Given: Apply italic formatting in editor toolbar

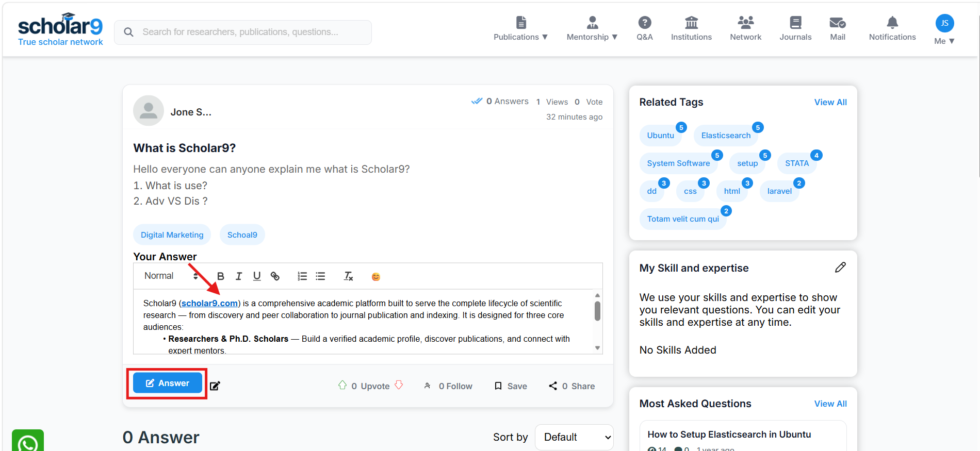Looking at the screenshot, I should point(239,276).
